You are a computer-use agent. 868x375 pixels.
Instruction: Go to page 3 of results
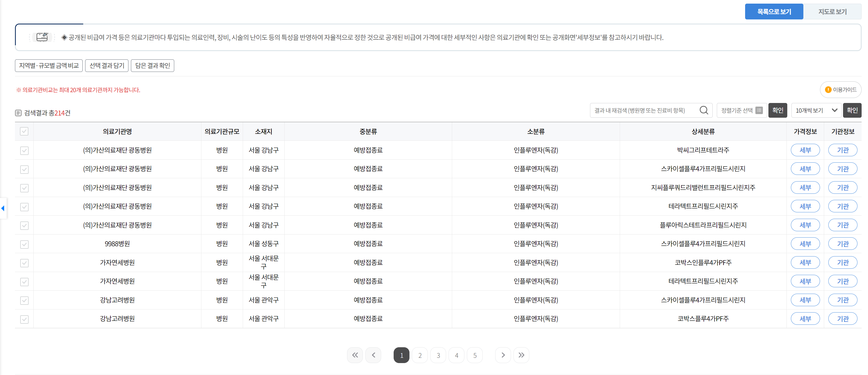tap(438, 355)
